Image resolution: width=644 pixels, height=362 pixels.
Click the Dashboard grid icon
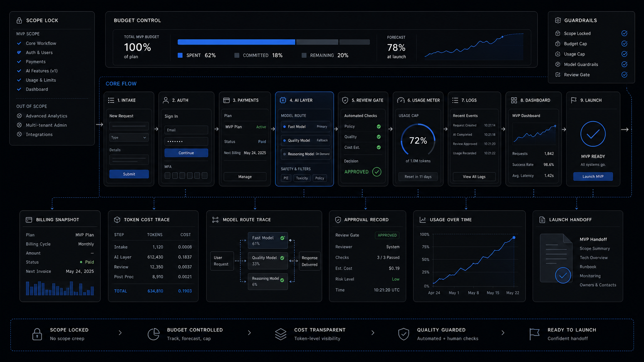point(514,100)
